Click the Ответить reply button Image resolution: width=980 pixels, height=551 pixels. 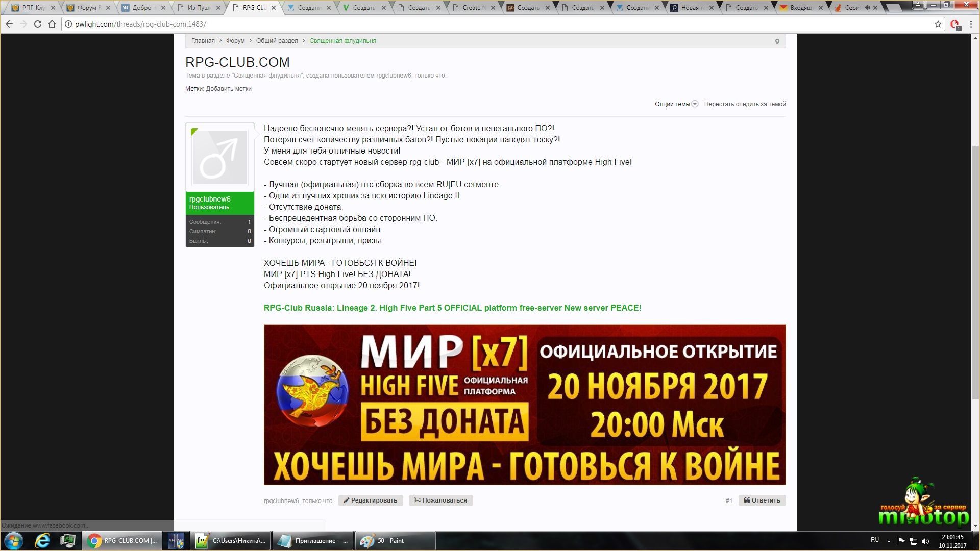click(x=762, y=500)
